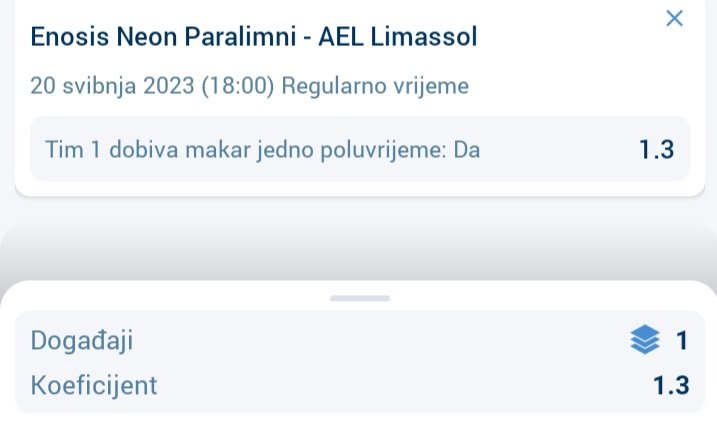Image resolution: width=717 pixels, height=431 pixels.
Task: Tap the 'Da' outcome in the bet row
Action: point(467,149)
